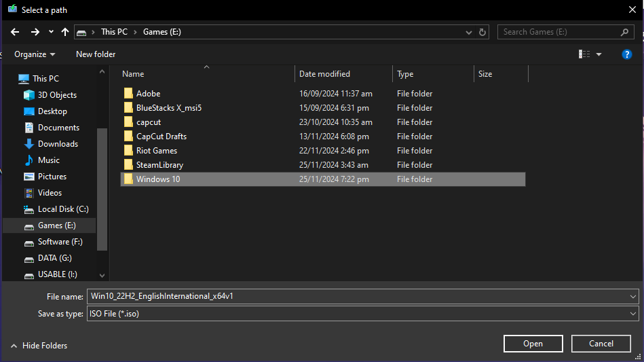Collapse the panel with Hide Folders
Image resolution: width=644 pixels, height=362 pixels.
coord(39,346)
